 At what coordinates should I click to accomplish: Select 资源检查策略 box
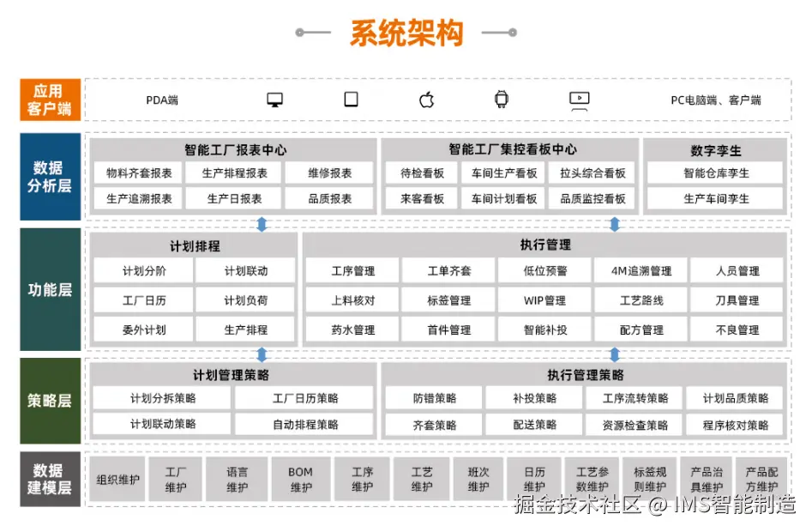click(x=635, y=426)
